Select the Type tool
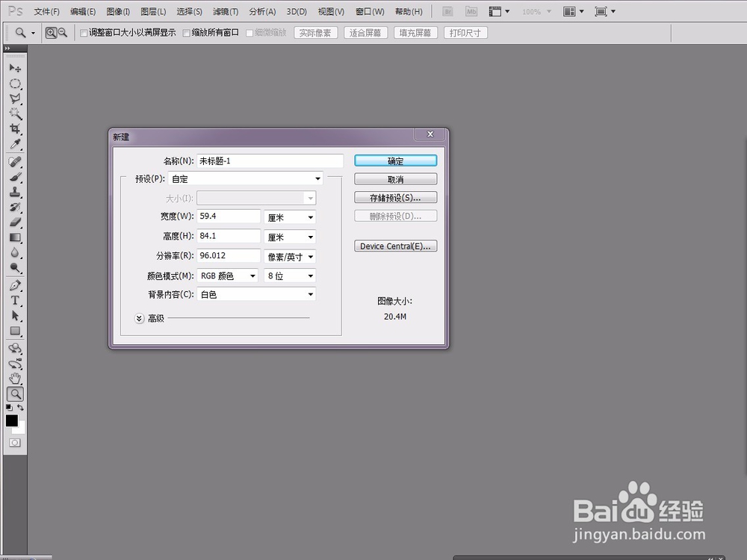 (15, 300)
